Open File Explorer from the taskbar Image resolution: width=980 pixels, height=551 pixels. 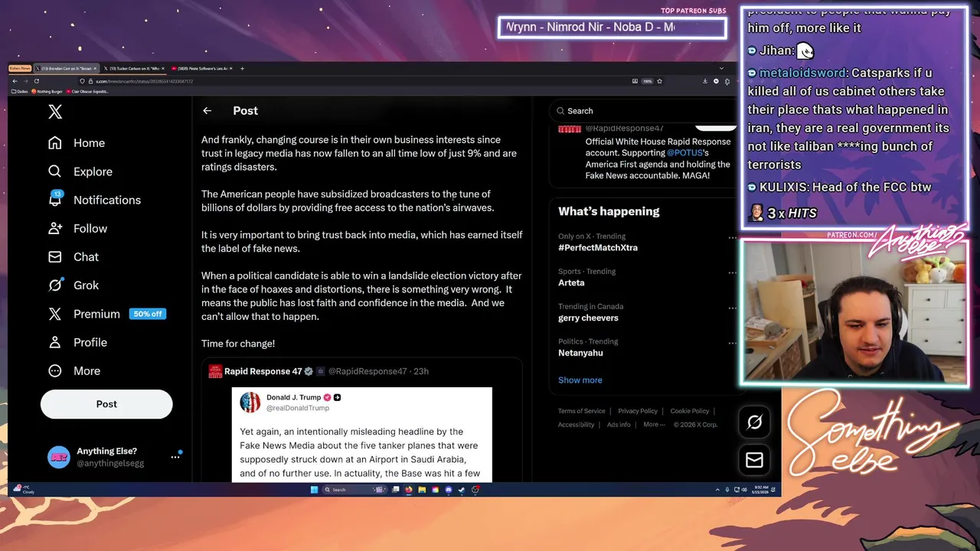(x=422, y=490)
